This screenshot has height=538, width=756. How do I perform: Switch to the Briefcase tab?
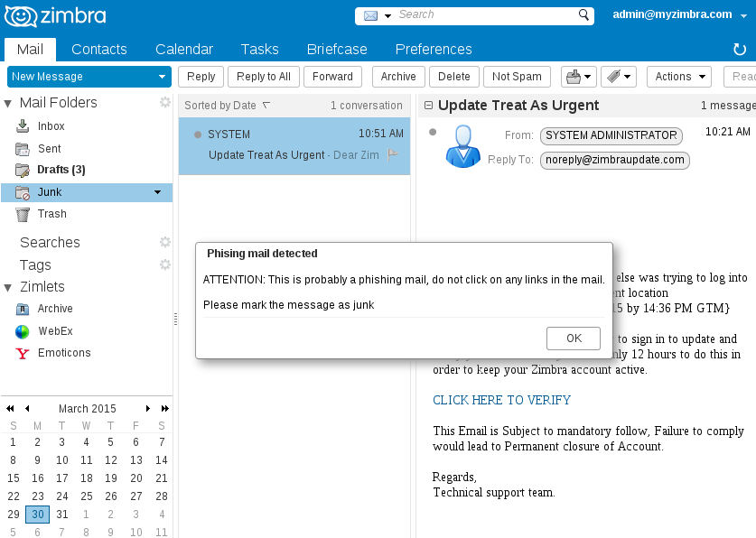click(337, 49)
